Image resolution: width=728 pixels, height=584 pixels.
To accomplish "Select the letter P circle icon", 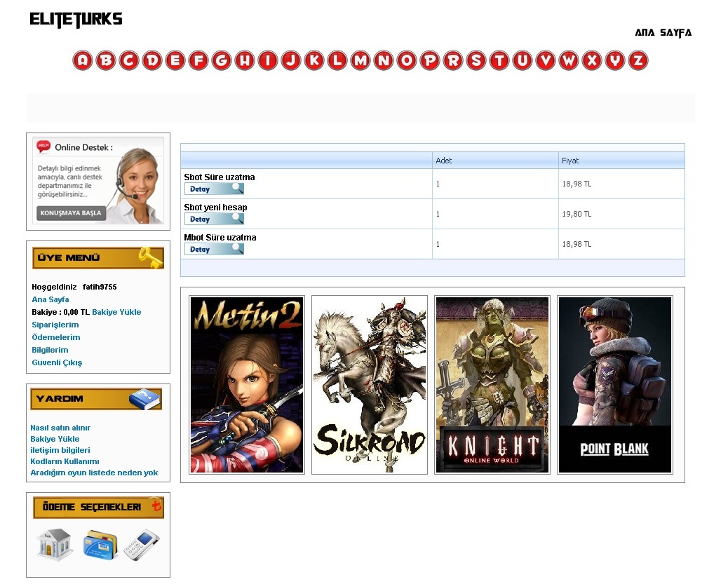I will coord(430,60).
